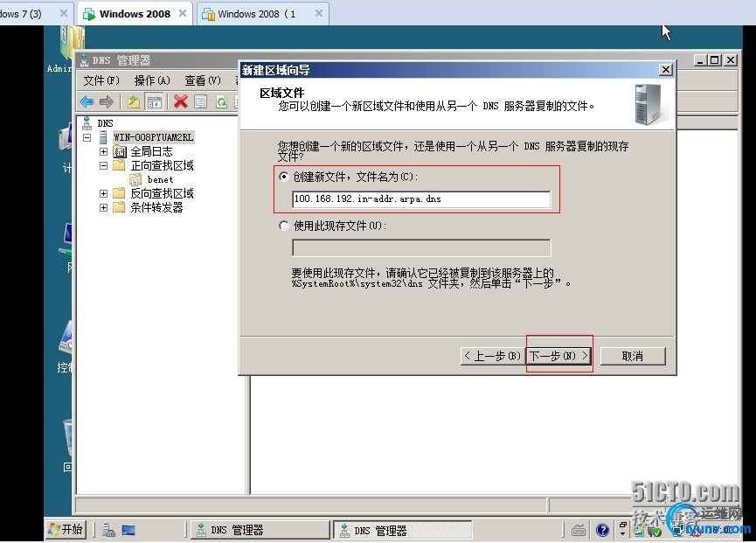Select 条件转发器 tree item
756x543 pixels.
[156, 207]
